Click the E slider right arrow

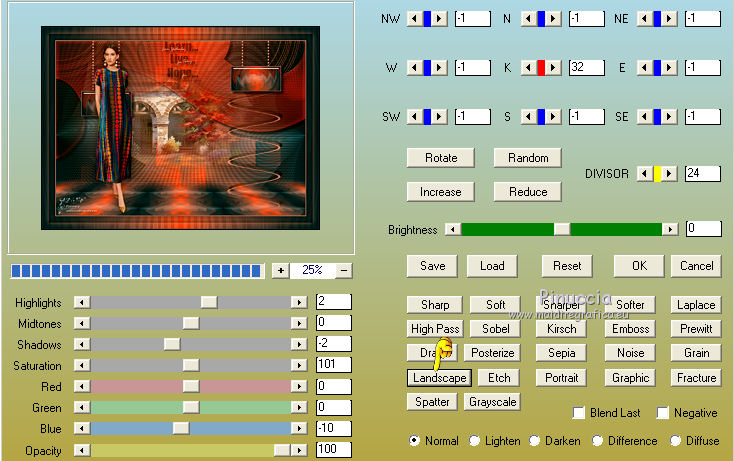pyautogui.click(x=669, y=68)
